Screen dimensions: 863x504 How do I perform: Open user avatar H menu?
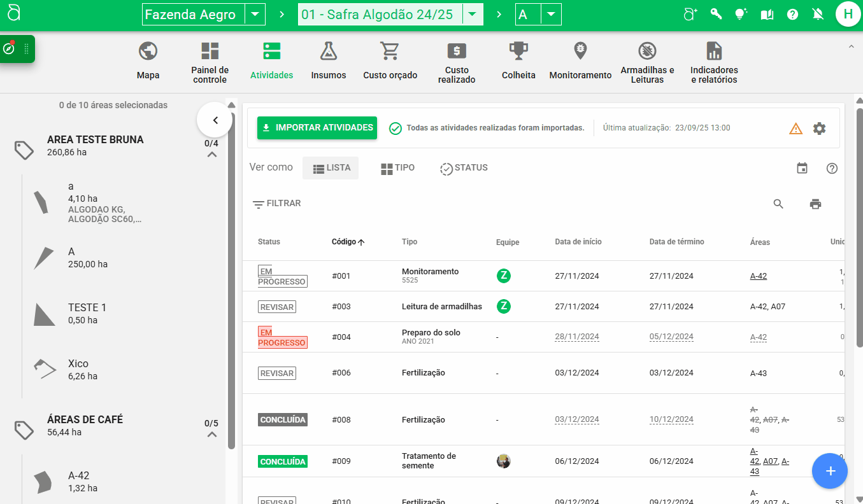coord(848,14)
